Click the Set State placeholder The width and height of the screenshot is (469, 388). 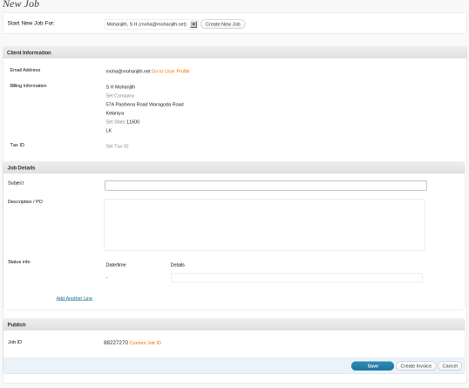tap(115, 122)
